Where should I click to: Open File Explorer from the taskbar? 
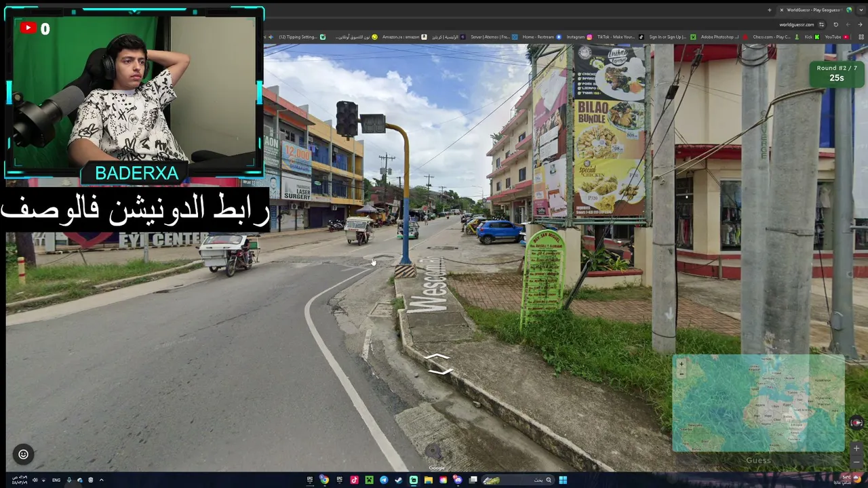tap(429, 480)
